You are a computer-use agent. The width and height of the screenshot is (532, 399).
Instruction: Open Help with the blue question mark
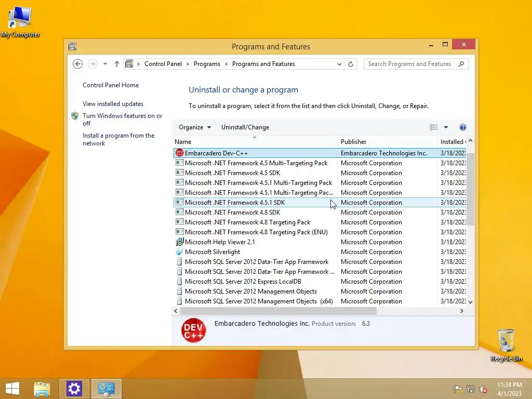tap(463, 127)
